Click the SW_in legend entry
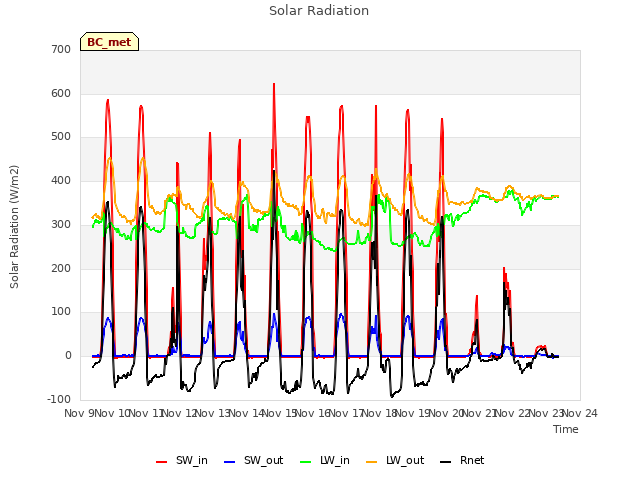Image resolution: width=640 pixels, height=480 pixels. pos(182,460)
